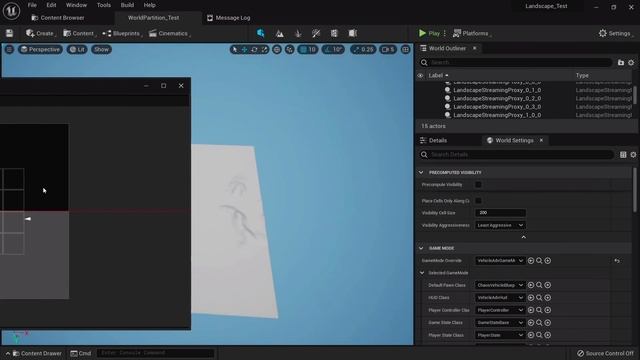The image size is (640, 360).
Task: Add new Player Controller Class plus icon
Action: click(548, 310)
